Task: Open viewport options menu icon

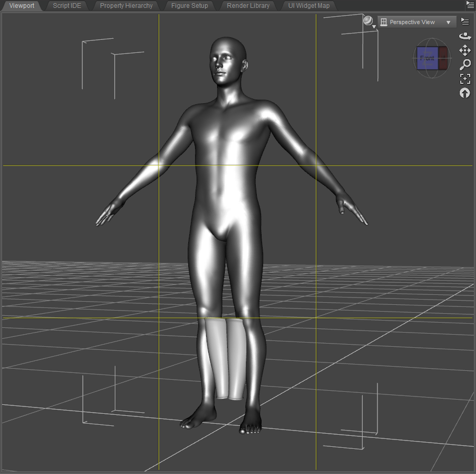Action: tap(465, 21)
